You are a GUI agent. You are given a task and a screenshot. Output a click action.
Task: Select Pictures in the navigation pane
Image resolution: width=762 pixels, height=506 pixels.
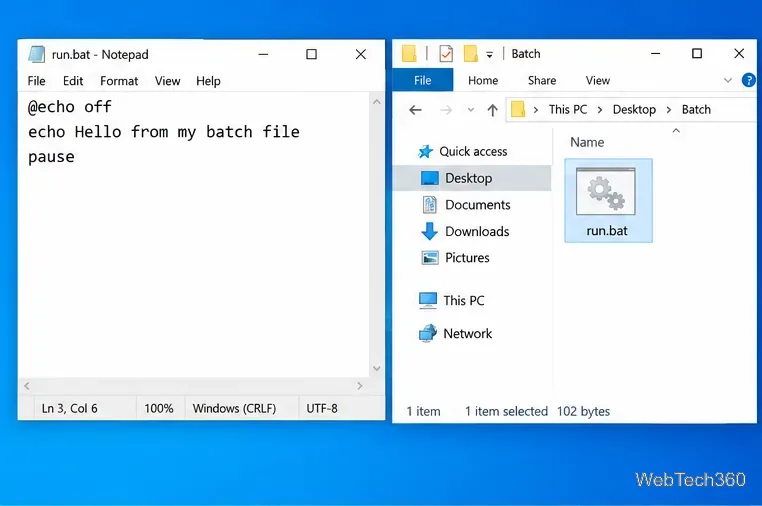[467, 258]
